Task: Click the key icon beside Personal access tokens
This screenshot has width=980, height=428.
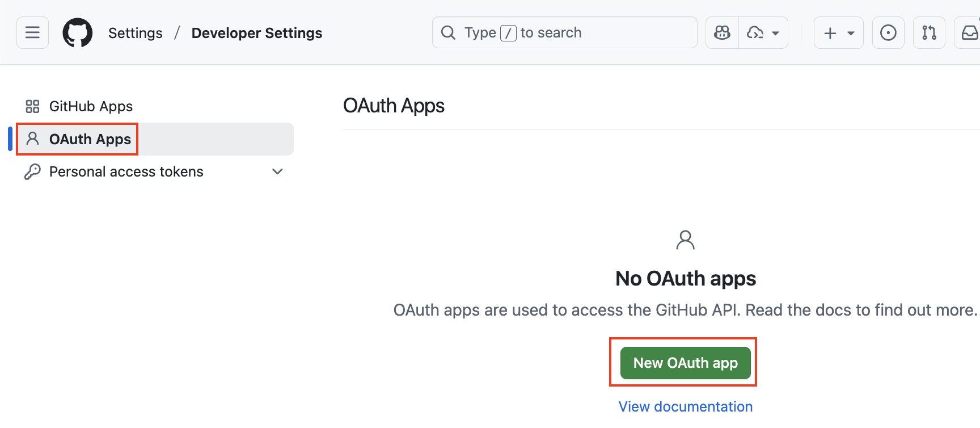Action: point(32,171)
